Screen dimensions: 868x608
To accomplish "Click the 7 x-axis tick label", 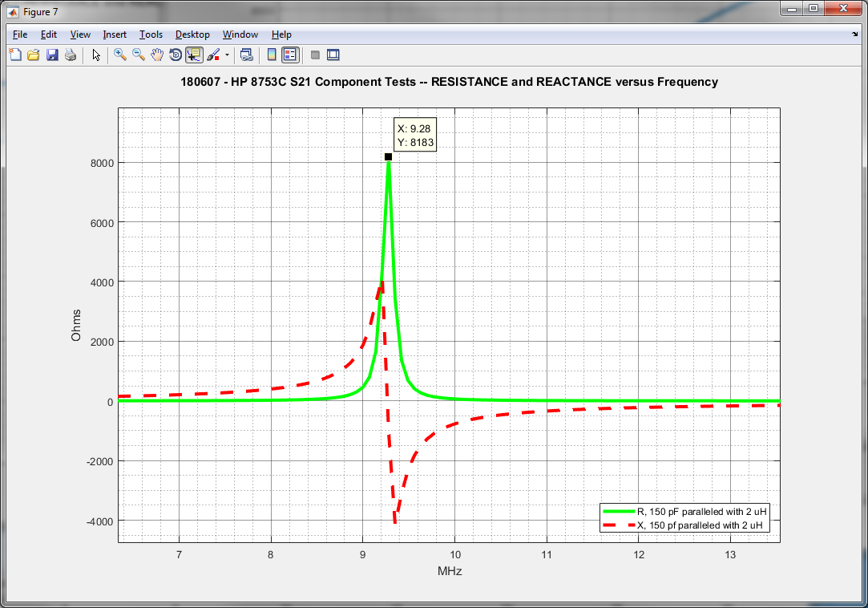I will pos(179,555).
